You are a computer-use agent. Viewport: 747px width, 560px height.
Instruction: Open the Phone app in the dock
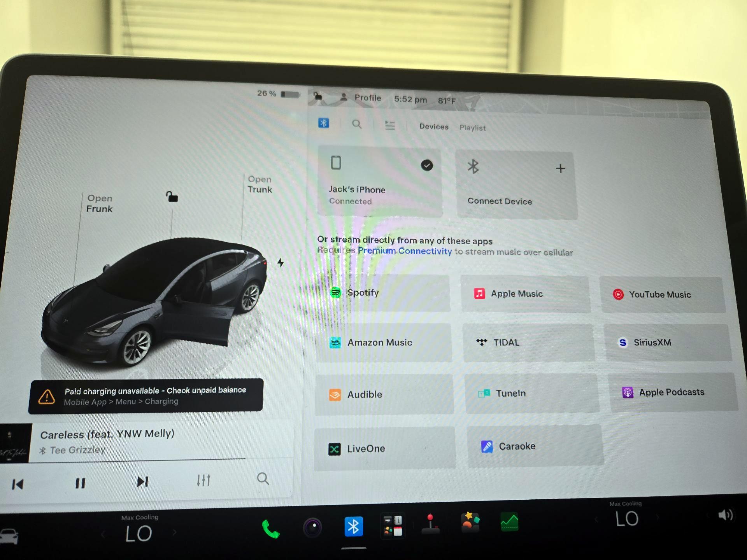tap(270, 528)
